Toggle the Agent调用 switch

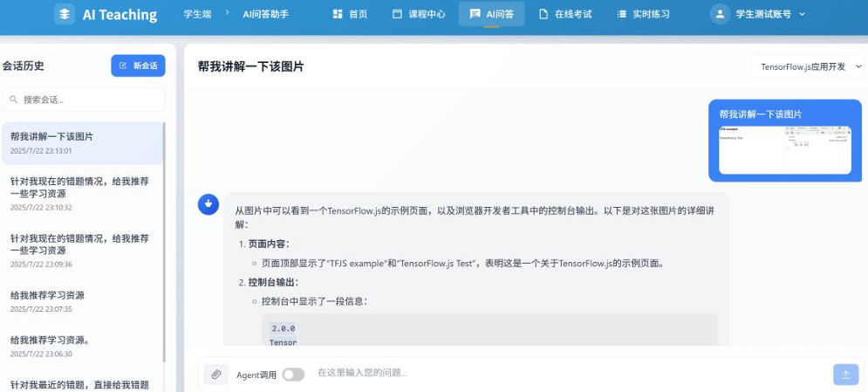tap(293, 375)
